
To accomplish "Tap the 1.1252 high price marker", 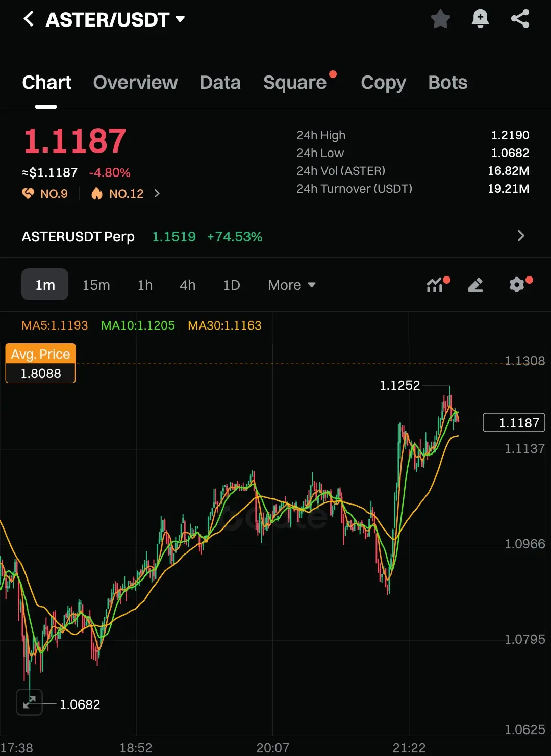I will [x=399, y=385].
